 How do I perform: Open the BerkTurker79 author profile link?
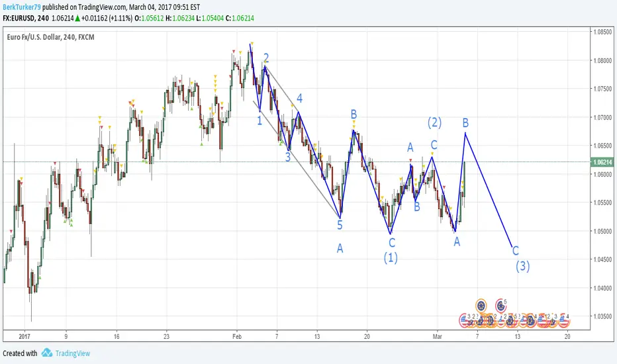[22, 7]
